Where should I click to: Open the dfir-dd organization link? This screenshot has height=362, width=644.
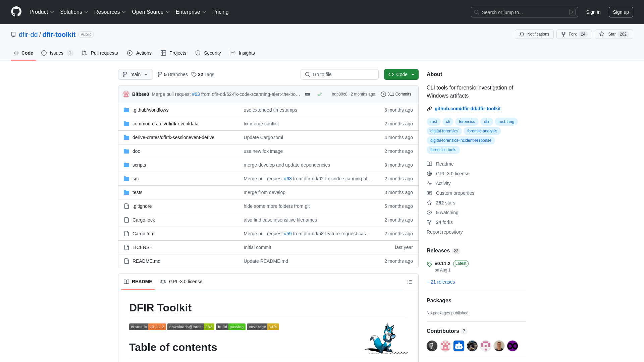28,35
